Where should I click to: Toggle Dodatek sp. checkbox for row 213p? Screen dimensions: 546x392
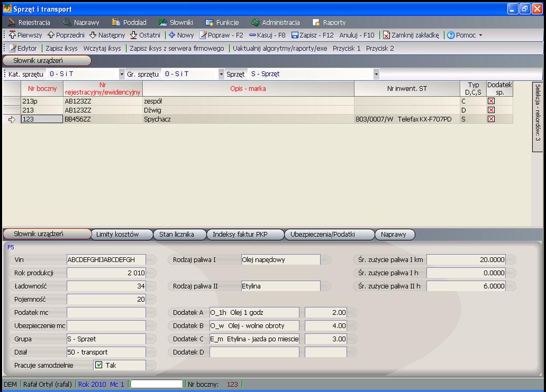point(491,101)
